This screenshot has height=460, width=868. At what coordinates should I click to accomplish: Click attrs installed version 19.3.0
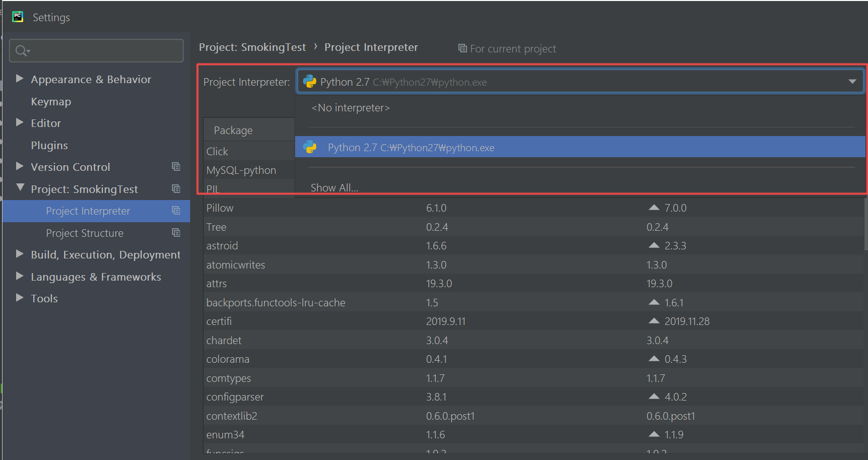[439, 283]
